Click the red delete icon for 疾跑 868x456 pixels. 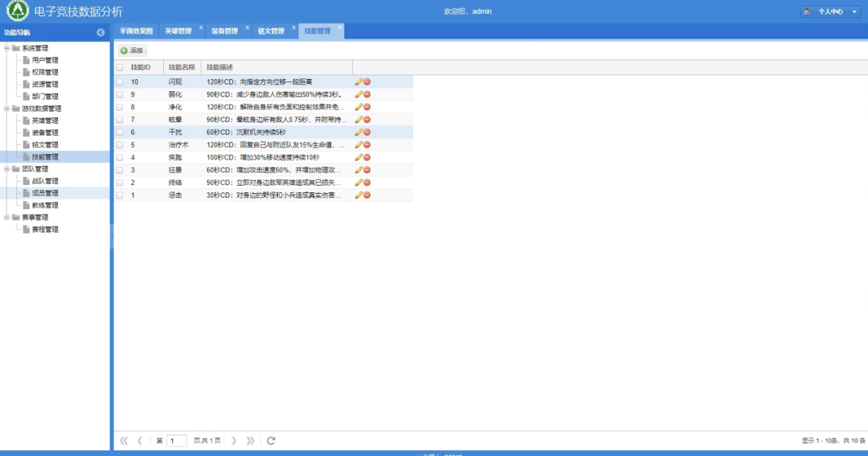[367, 157]
